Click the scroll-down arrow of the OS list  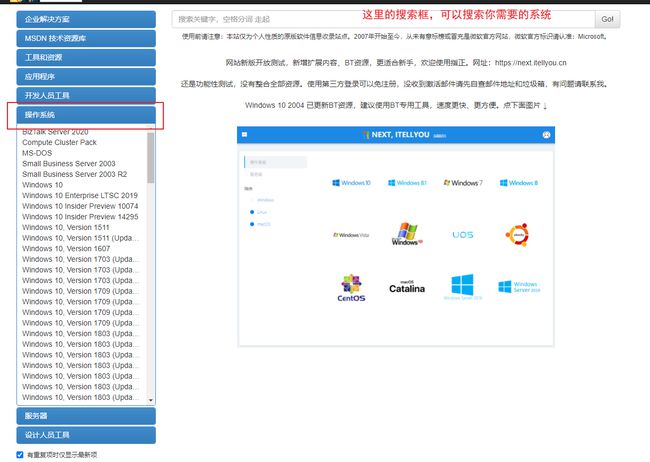coord(150,400)
